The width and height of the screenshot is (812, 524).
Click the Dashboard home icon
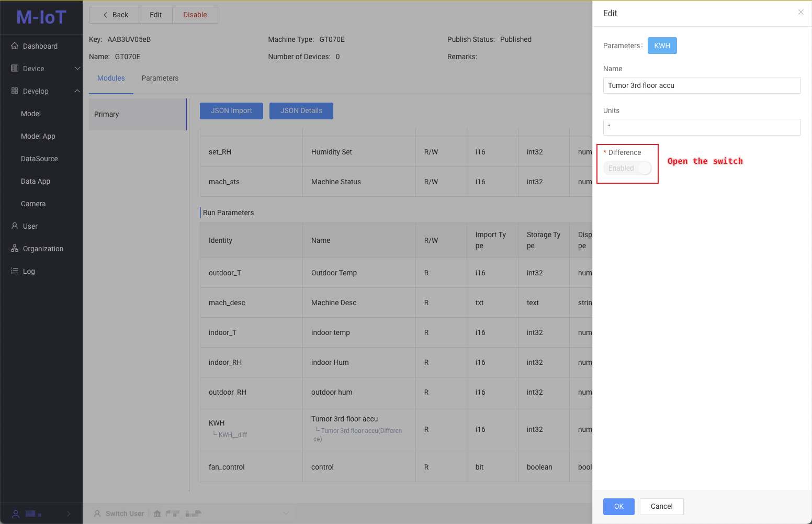(x=15, y=46)
